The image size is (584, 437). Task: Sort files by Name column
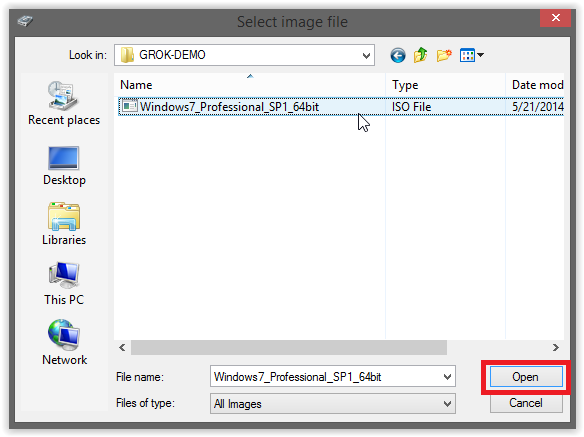[250, 85]
